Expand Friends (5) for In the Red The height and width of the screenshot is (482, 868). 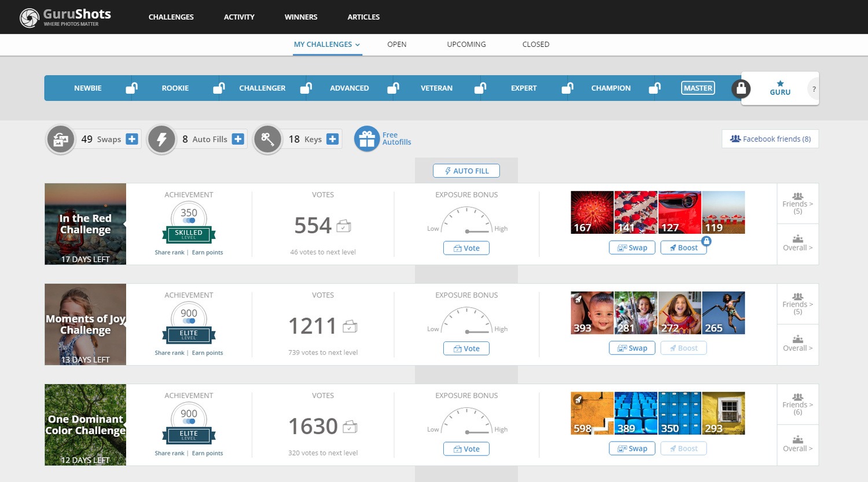[797, 204]
